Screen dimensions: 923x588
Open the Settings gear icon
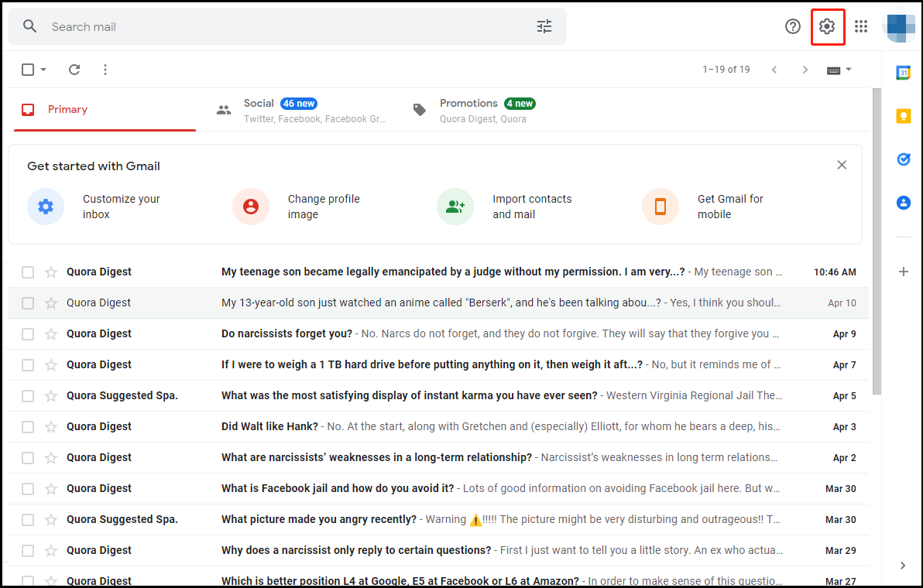[x=827, y=26]
